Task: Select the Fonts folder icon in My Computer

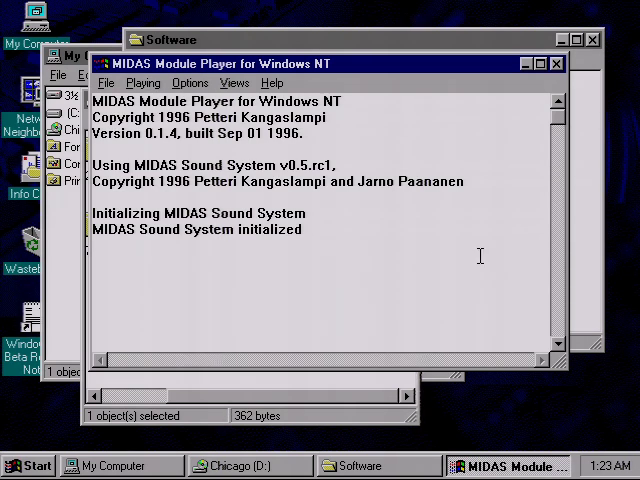Action: tap(54, 146)
